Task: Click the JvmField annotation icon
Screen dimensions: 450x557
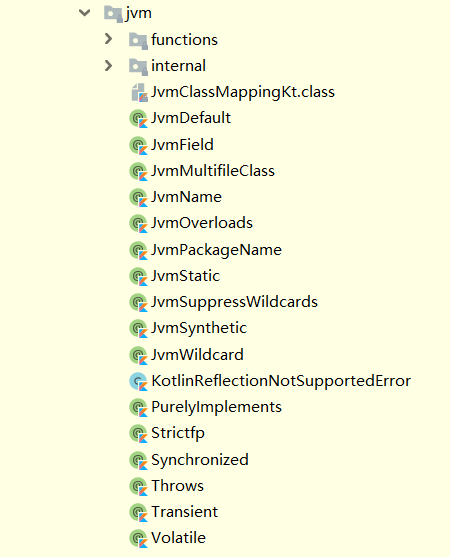Action: point(139,145)
